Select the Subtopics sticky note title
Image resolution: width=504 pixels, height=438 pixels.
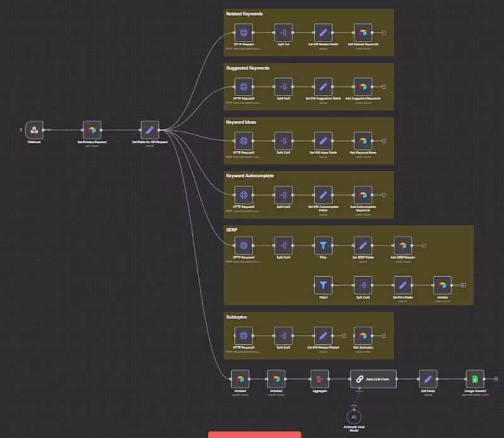(236, 317)
